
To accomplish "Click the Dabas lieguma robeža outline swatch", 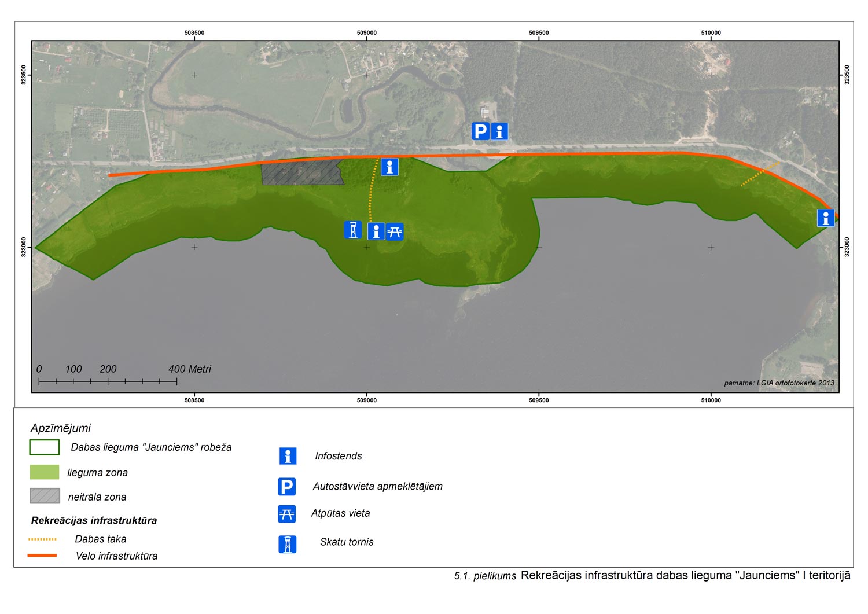I will point(45,447).
